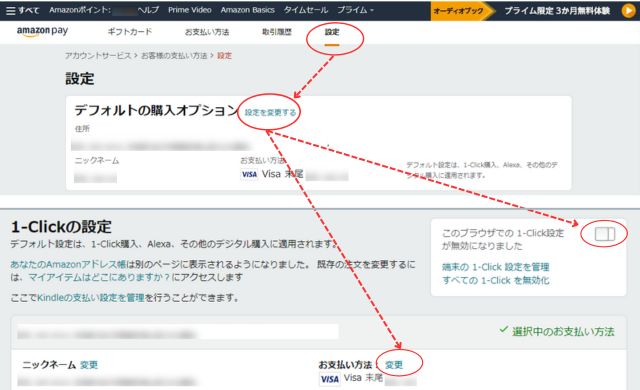Open Amazon Basics
Image resolution: width=640 pixels, height=390 pixels.
coord(247,10)
